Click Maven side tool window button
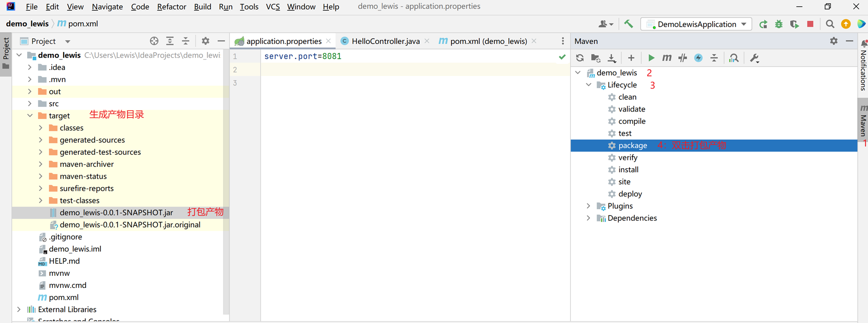The height and width of the screenshot is (323, 868). [x=863, y=121]
